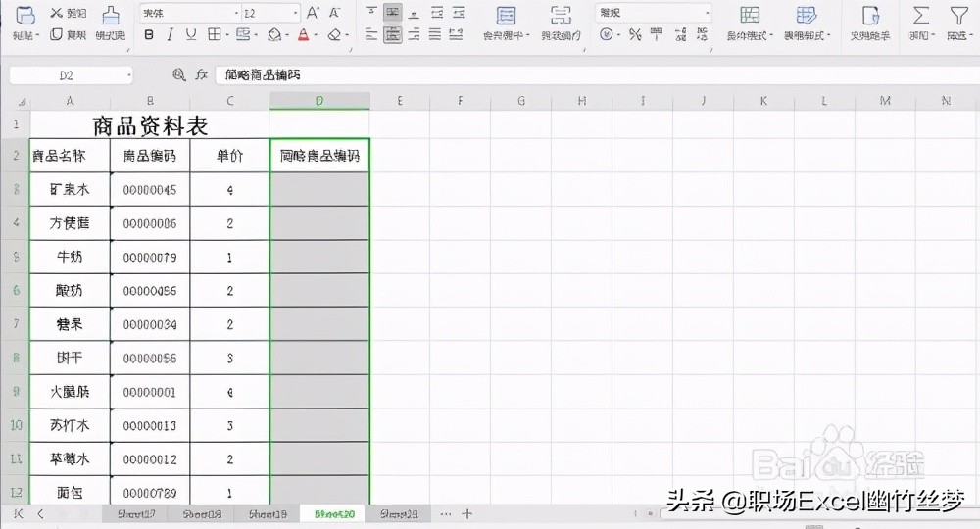The image size is (980, 529).
Task: Toggle horizontal center alignment
Action: pos(393,35)
